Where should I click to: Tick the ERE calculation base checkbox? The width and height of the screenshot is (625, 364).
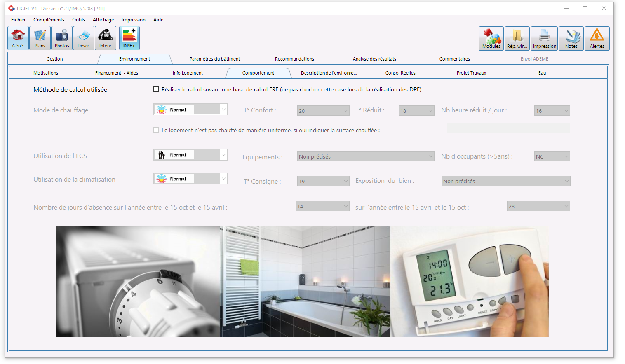[156, 89]
